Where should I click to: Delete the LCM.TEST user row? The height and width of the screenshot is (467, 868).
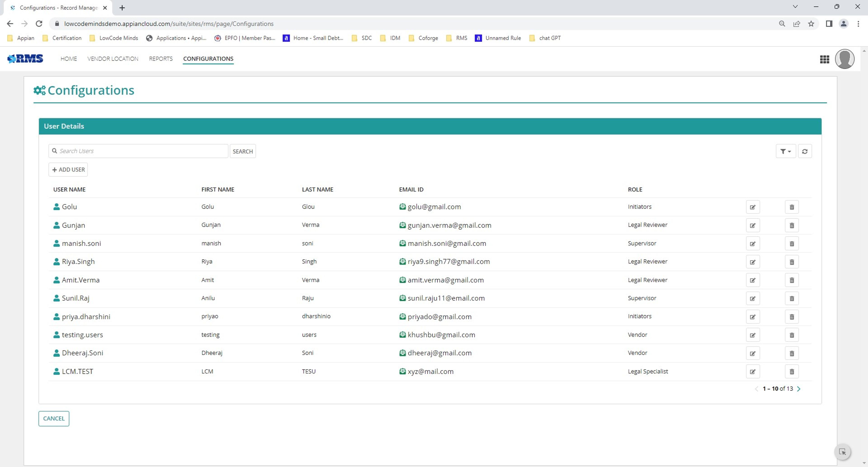(792, 372)
